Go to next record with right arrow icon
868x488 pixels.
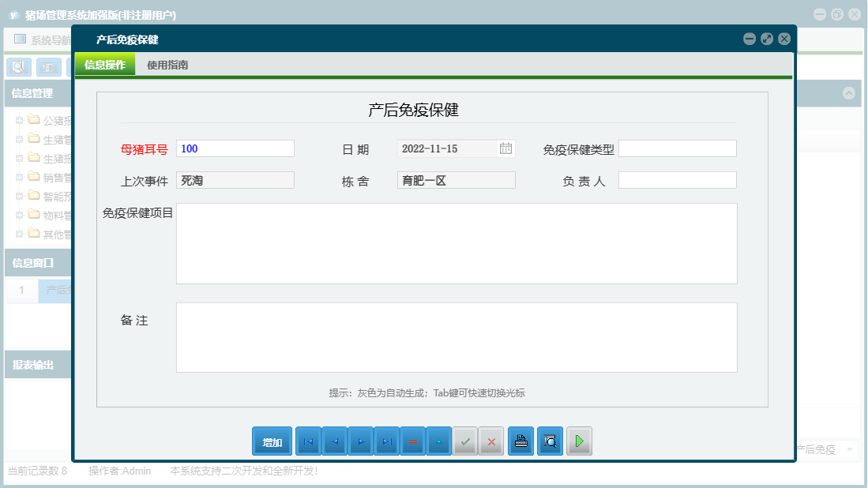coord(361,441)
